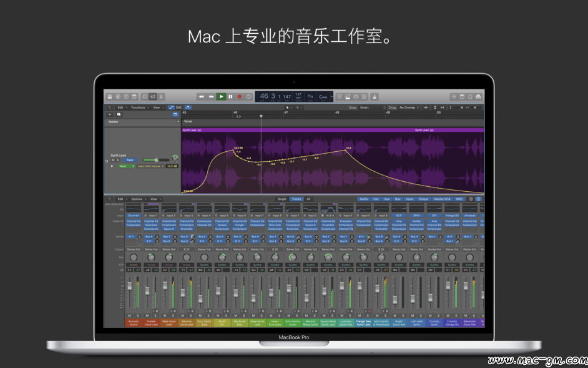
Task: Click the MIDI channel filter button
Action: [x=459, y=199]
